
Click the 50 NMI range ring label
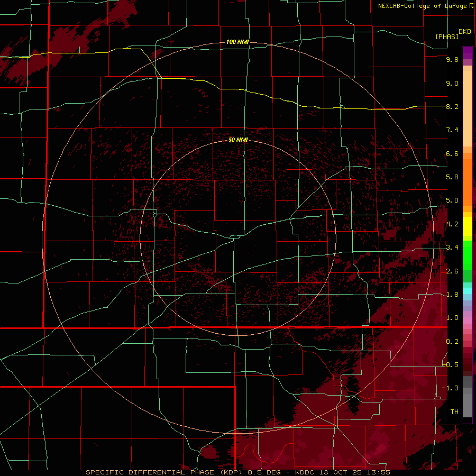point(238,140)
